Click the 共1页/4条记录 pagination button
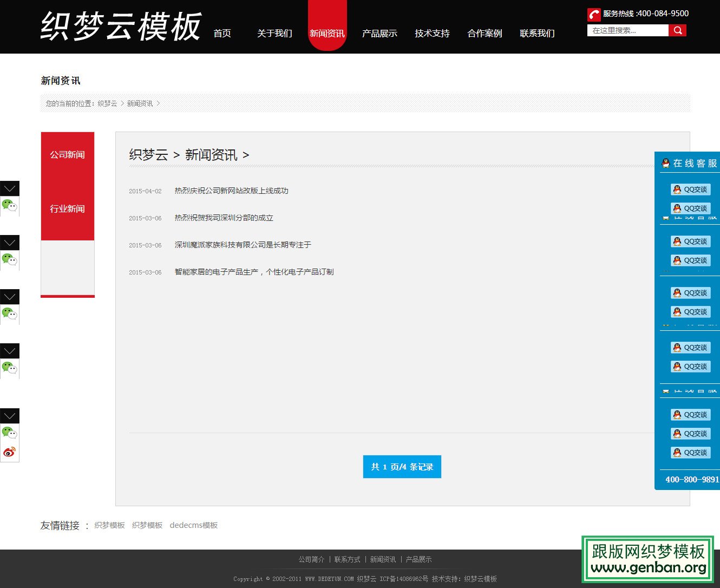The height and width of the screenshot is (588, 720). [402, 466]
